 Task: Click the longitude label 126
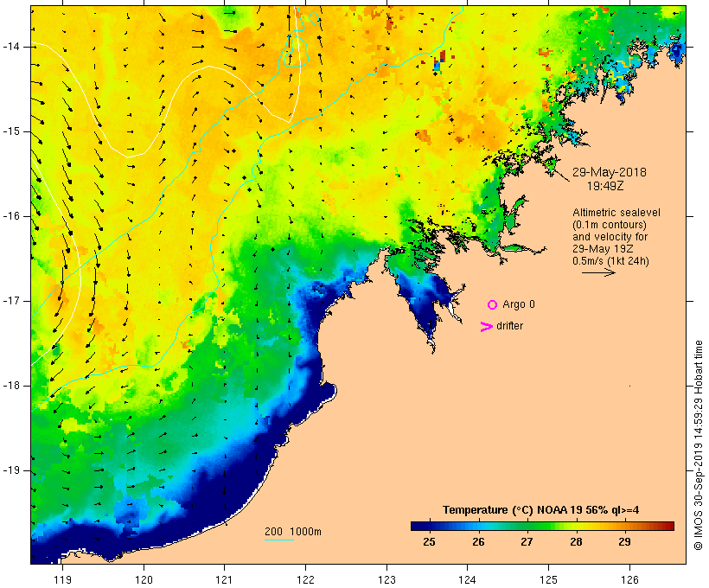point(629,580)
